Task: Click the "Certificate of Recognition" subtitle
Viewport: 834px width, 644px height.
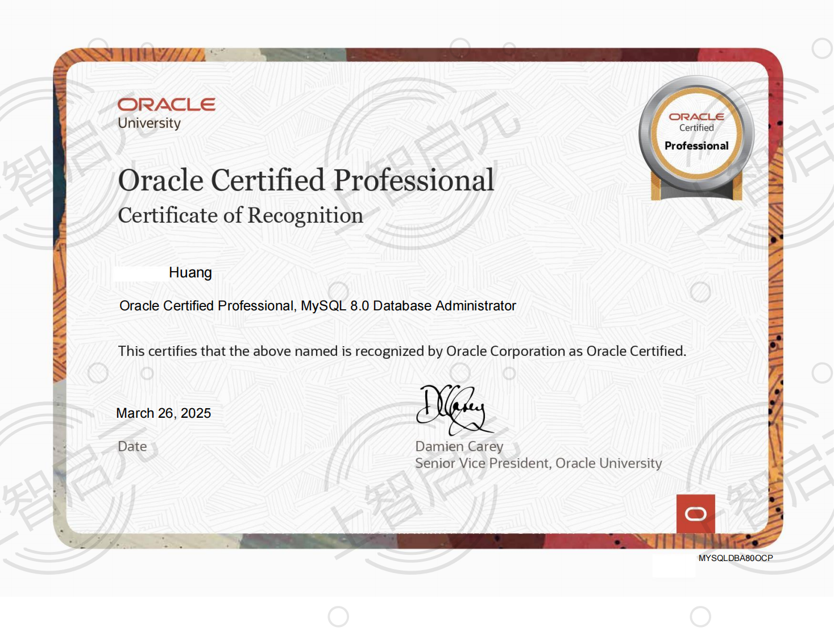Action: pos(240,216)
